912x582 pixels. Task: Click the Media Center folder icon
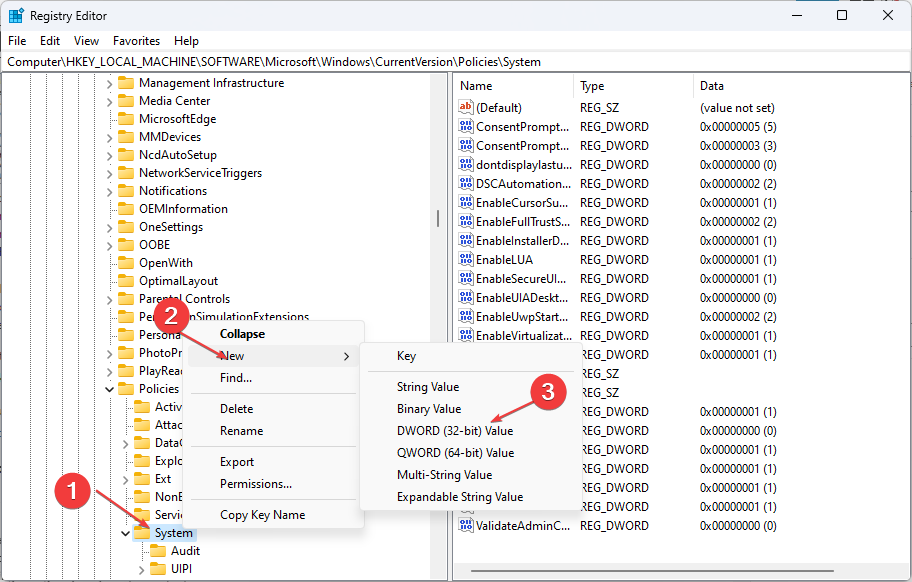tap(126, 101)
